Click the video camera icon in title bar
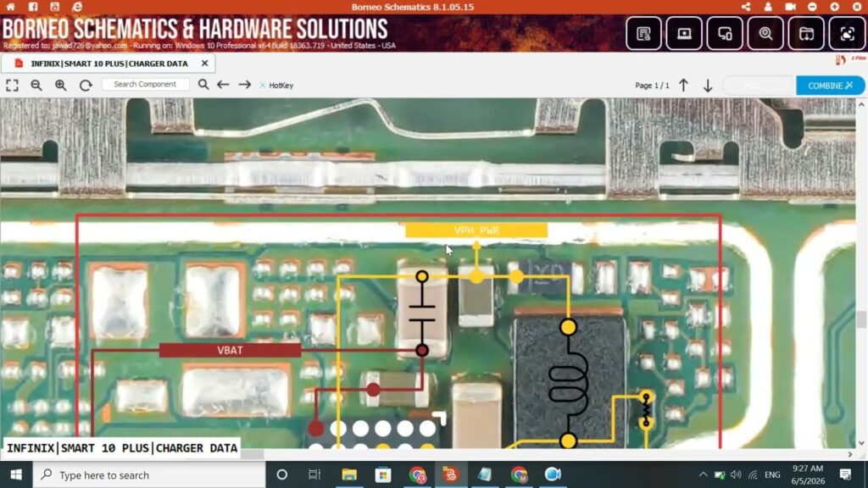Viewport: 868px width, 488px height. click(x=790, y=7)
